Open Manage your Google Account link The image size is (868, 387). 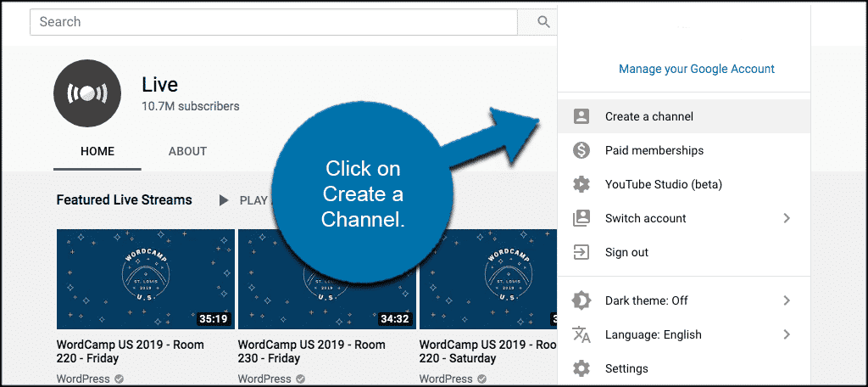pyautogui.click(x=697, y=69)
